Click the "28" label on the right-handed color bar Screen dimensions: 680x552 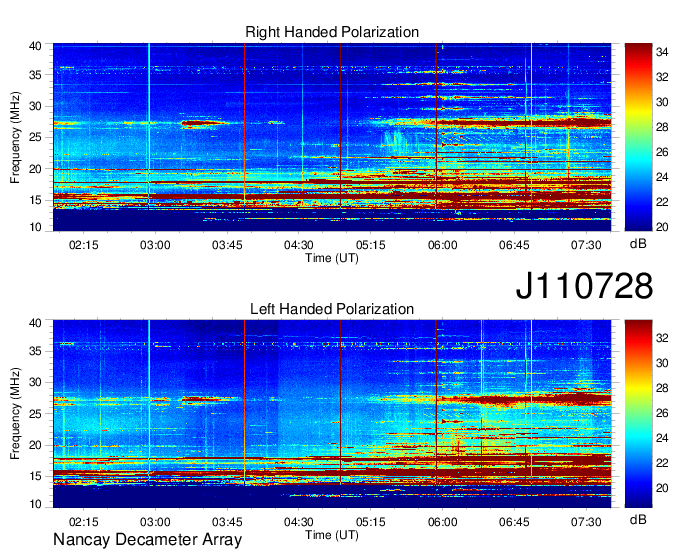[662, 127]
